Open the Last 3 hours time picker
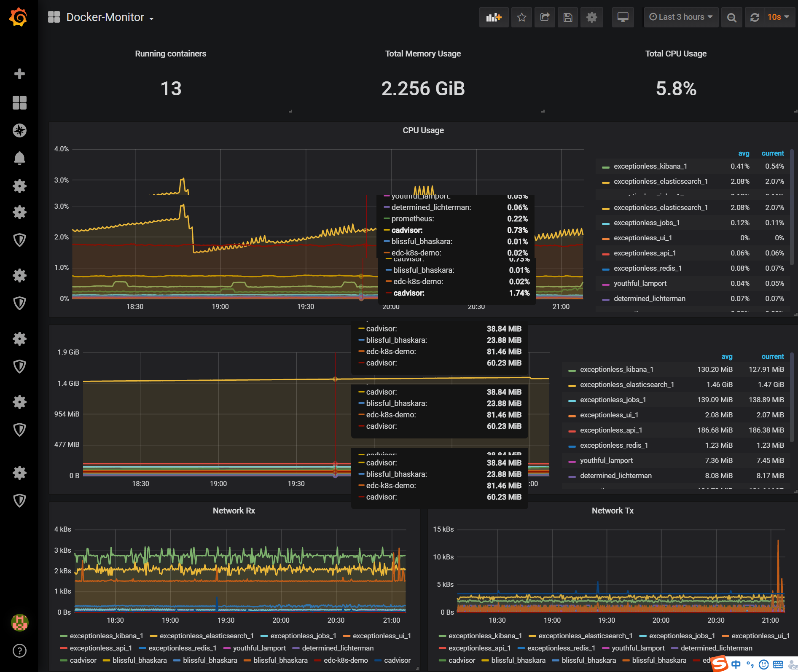Image resolution: width=798 pixels, height=672 pixels. pos(681,17)
